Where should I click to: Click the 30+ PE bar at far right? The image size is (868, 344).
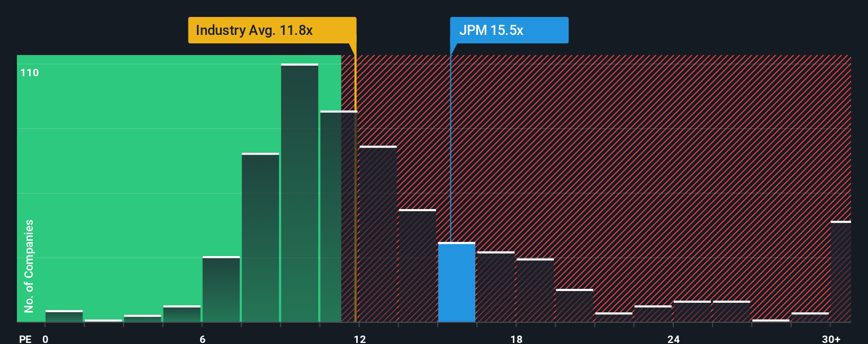(841, 271)
